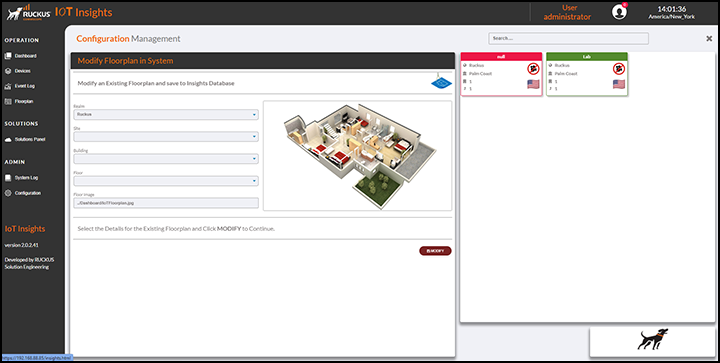Click the Dashboard sidebar icon
Screen dimensions: 720x363
[x=8, y=56]
